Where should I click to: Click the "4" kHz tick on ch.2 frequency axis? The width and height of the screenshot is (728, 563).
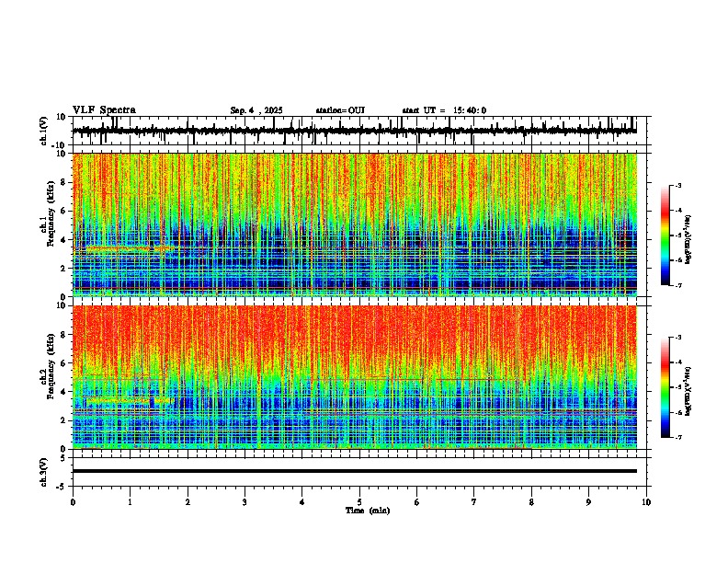pos(64,392)
